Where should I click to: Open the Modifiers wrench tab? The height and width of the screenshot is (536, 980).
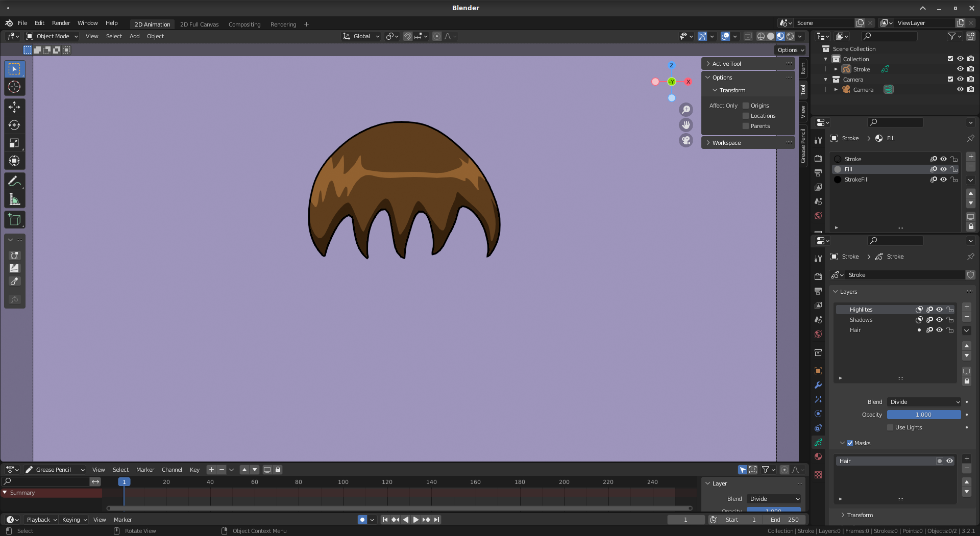[x=818, y=385]
